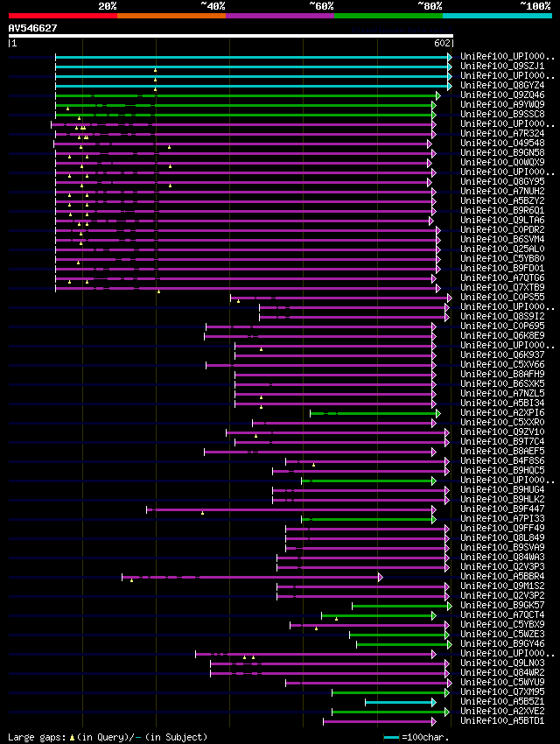Select the UniRef100_A5B5Z1 hit label

click(x=502, y=702)
